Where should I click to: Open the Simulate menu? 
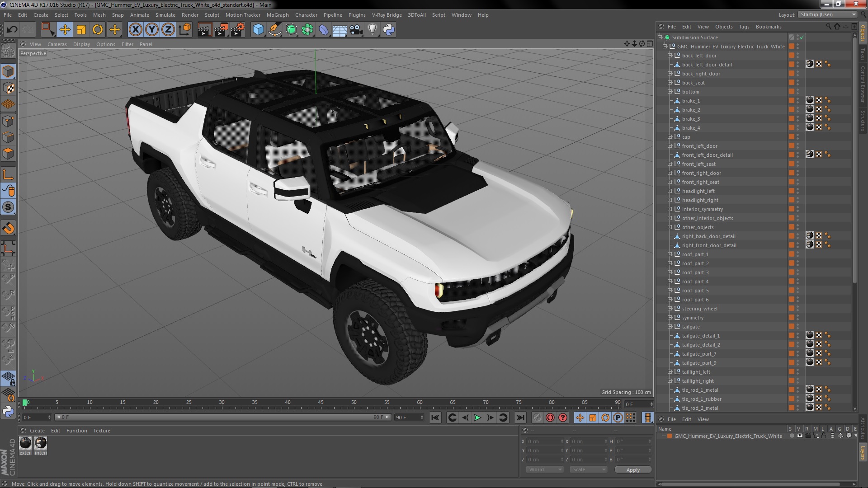[165, 15]
